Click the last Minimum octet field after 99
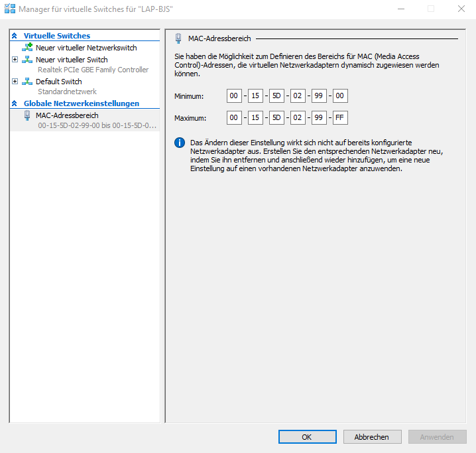 (340, 96)
